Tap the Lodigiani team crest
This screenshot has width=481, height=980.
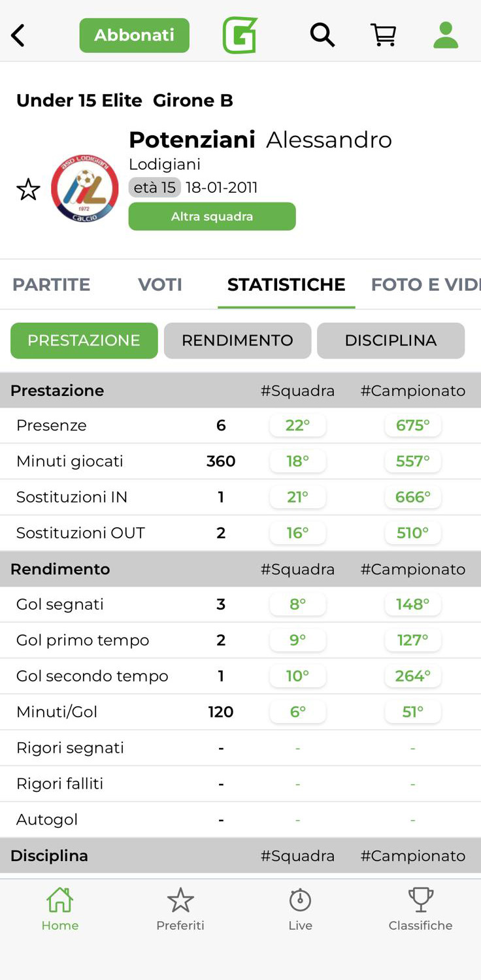pos(85,189)
